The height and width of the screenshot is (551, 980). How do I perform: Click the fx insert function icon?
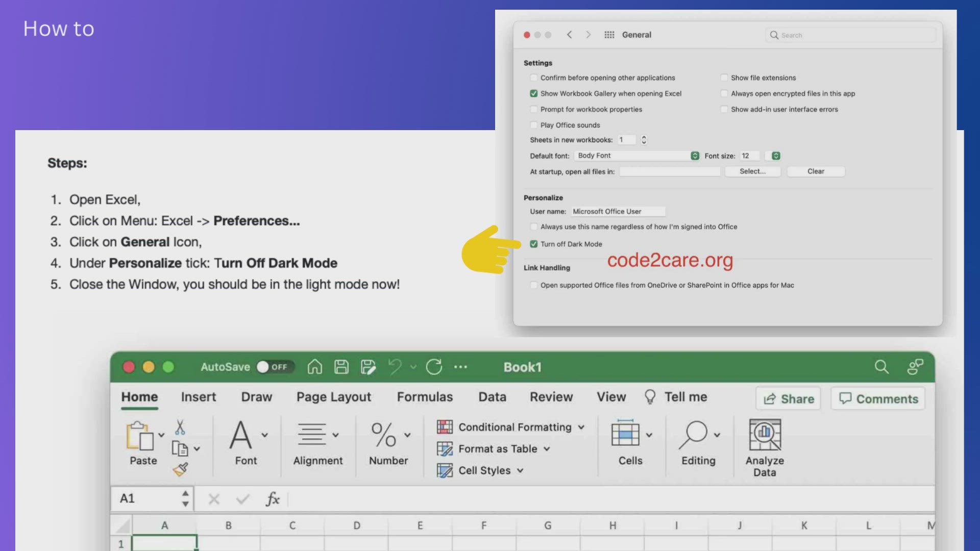pyautogui.click(x=273, y=499)
